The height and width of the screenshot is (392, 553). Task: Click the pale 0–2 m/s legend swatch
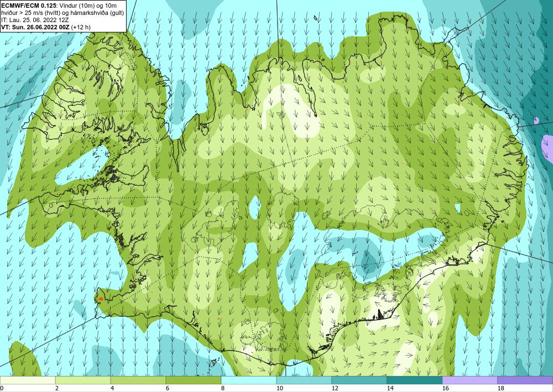pos(28,380)
